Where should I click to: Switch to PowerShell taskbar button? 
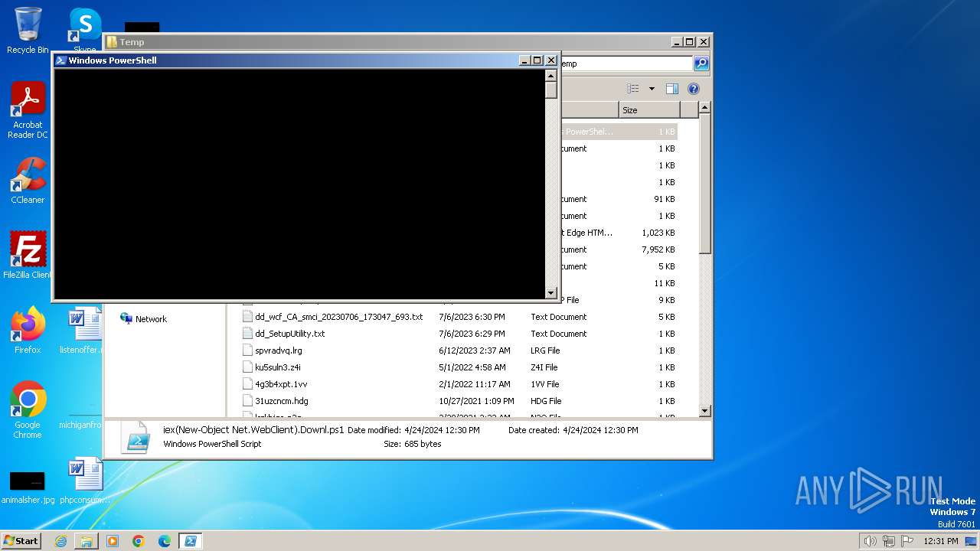[x=191, y=541]
